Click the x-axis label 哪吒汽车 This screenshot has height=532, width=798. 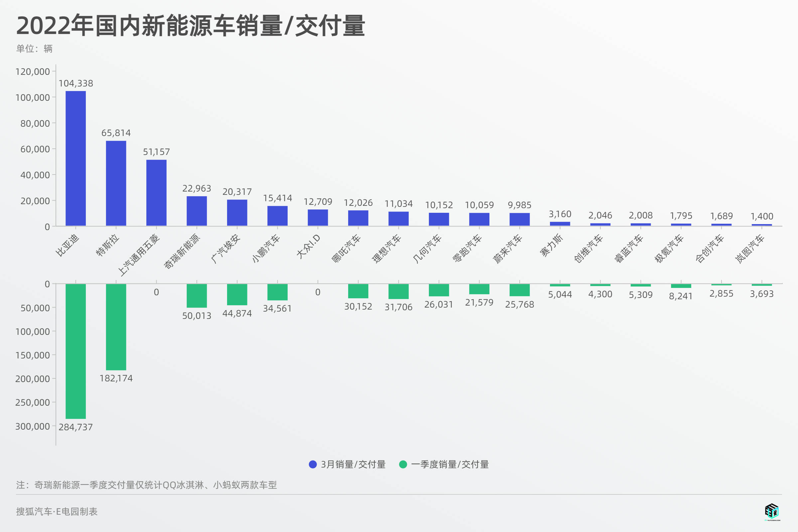(346, 248)
